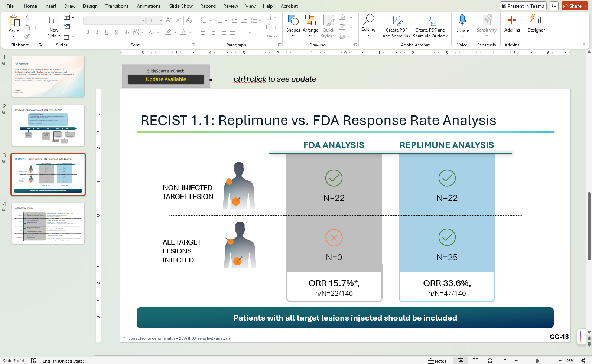Open the Editing search menu
The height and width of the screenshot is (364, 592).
[x=368, y=25]
